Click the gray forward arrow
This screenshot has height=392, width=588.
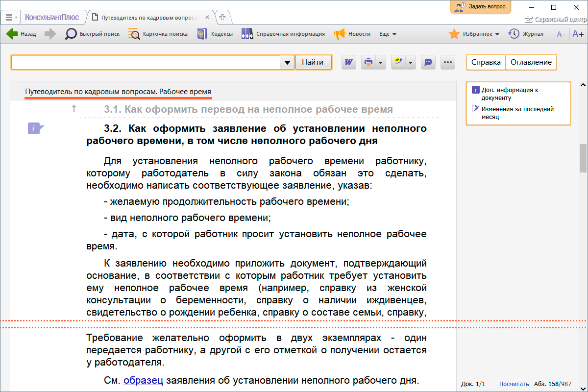(50, 34)
